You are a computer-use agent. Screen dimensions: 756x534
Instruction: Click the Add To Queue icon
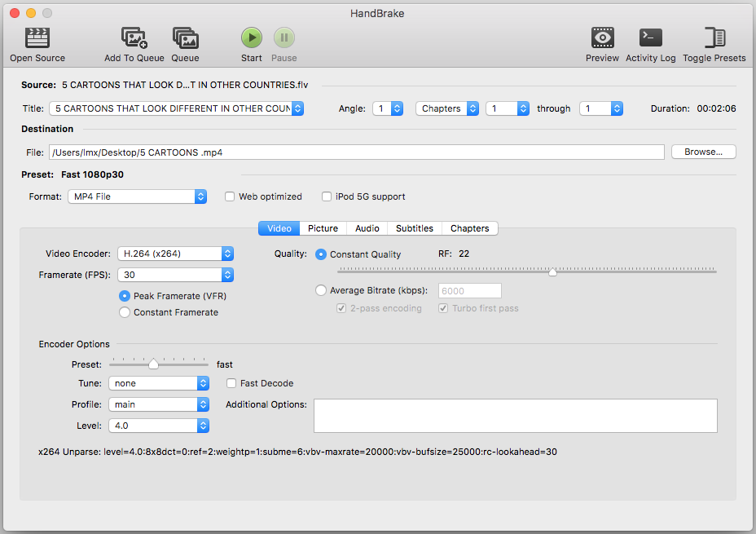tap(134, 38)
